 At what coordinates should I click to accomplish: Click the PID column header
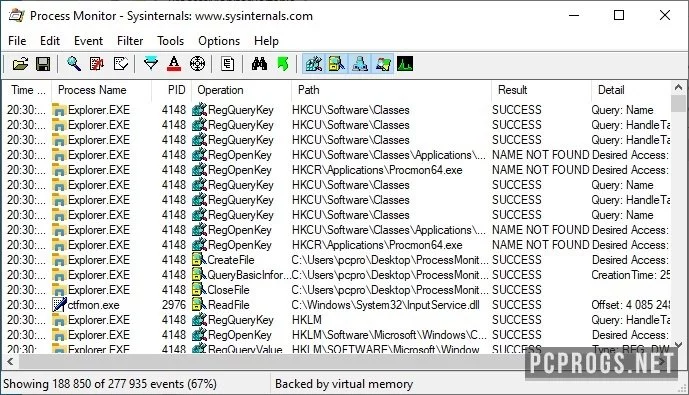(x=172, y=90)
